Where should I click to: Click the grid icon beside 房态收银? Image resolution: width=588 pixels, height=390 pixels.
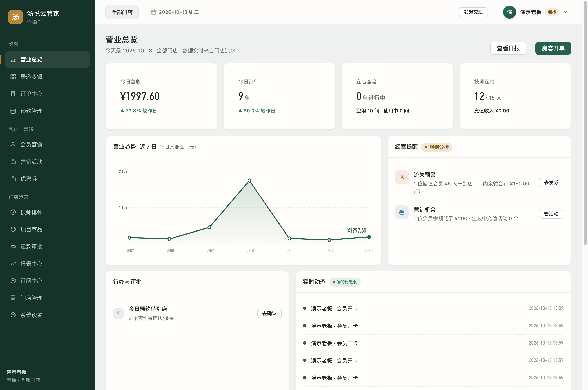click(x=13, y=77)
